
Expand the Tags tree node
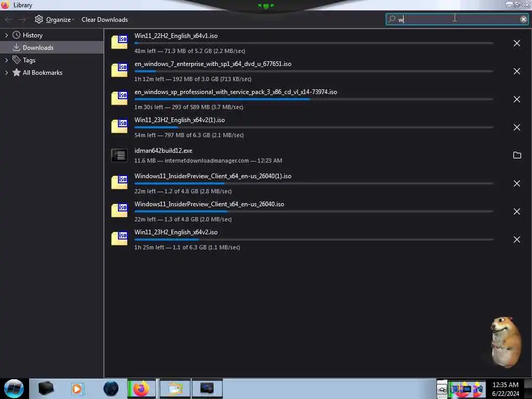click(6, 60)
